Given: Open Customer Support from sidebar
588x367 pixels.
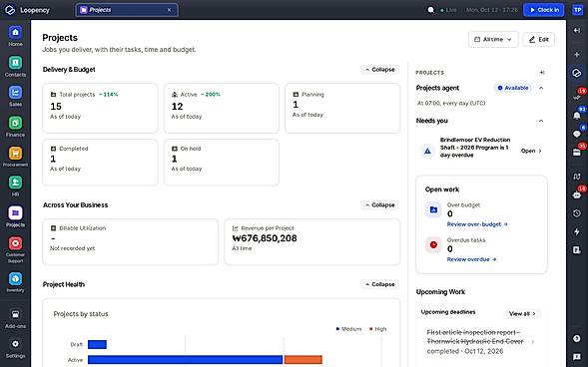Looking at the screenshot, I should [x=15, y=249].
